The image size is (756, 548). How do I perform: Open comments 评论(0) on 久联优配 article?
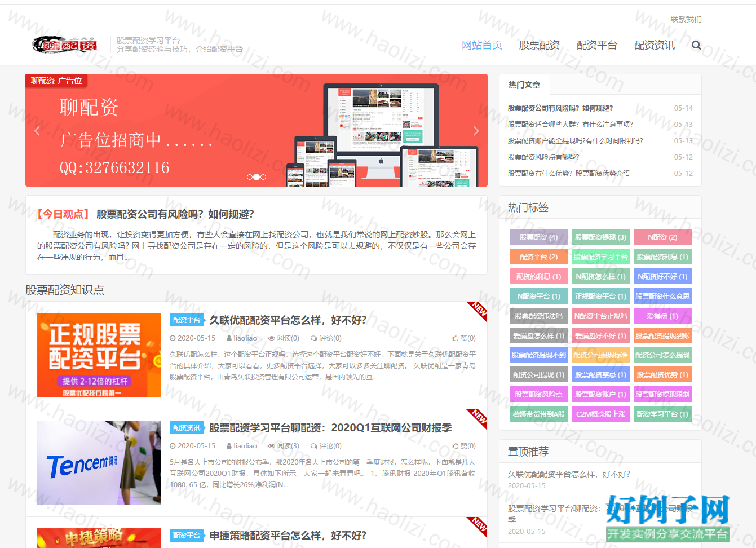[326, 338]
